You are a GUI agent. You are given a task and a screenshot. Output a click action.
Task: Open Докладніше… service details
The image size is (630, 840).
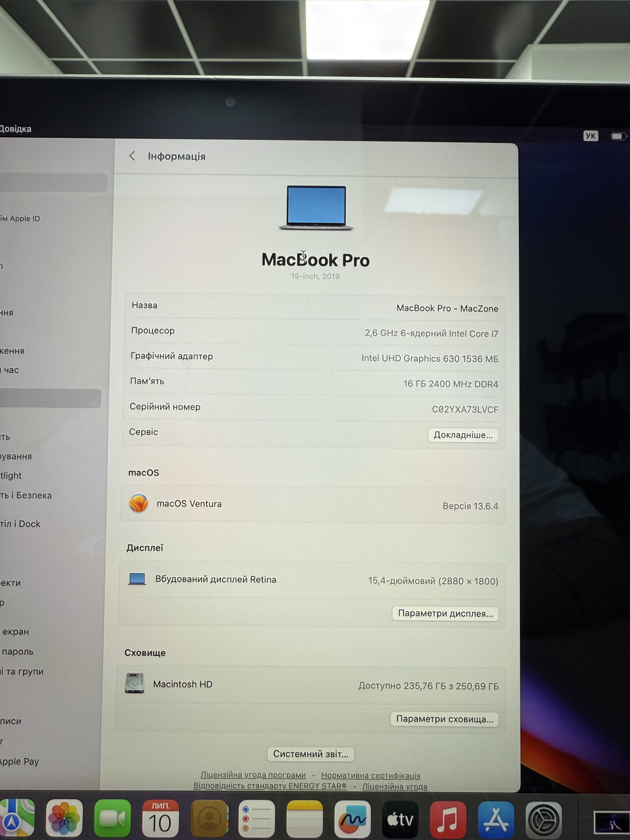(463, 435)
